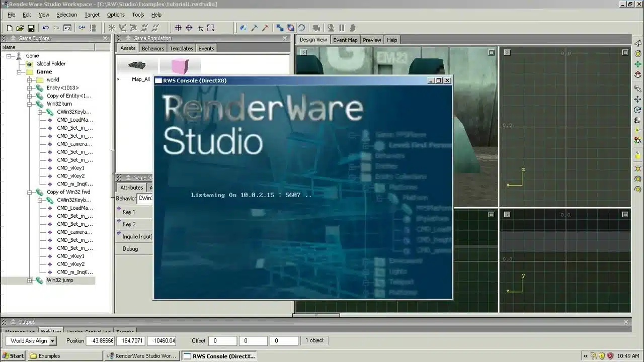
Task: Click the Undo arrow toolbar icon
Action: pyautogui.click(x=45, y=28)
